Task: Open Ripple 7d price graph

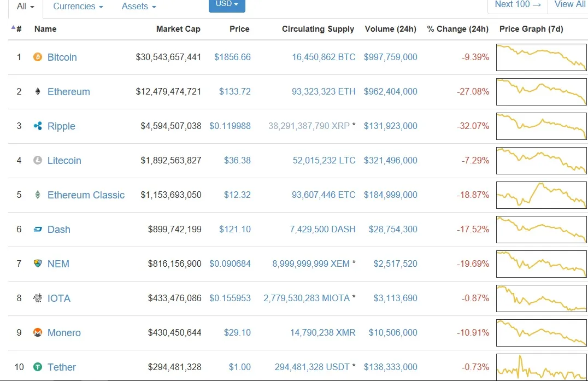Action: 541,126
